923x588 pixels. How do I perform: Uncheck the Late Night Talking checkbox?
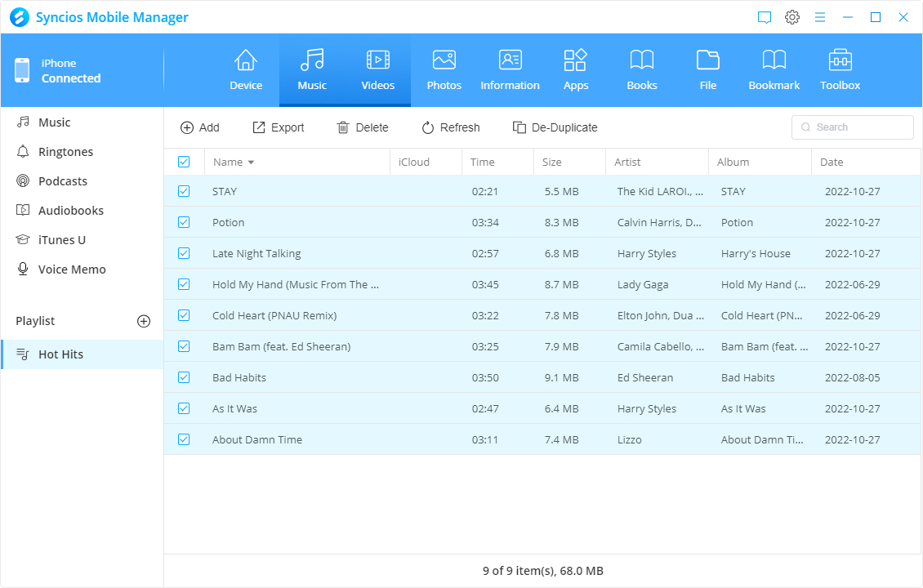pos(184,253)
